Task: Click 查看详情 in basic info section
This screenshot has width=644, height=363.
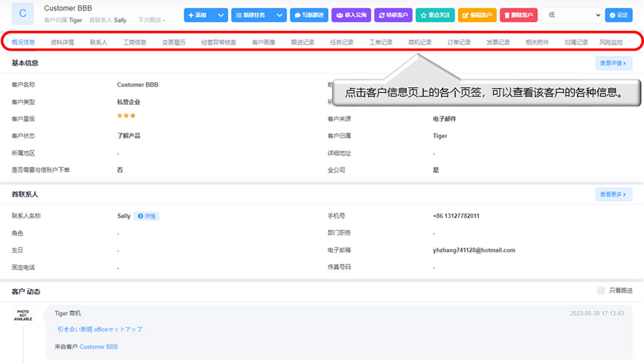Action: click(614, 64)
